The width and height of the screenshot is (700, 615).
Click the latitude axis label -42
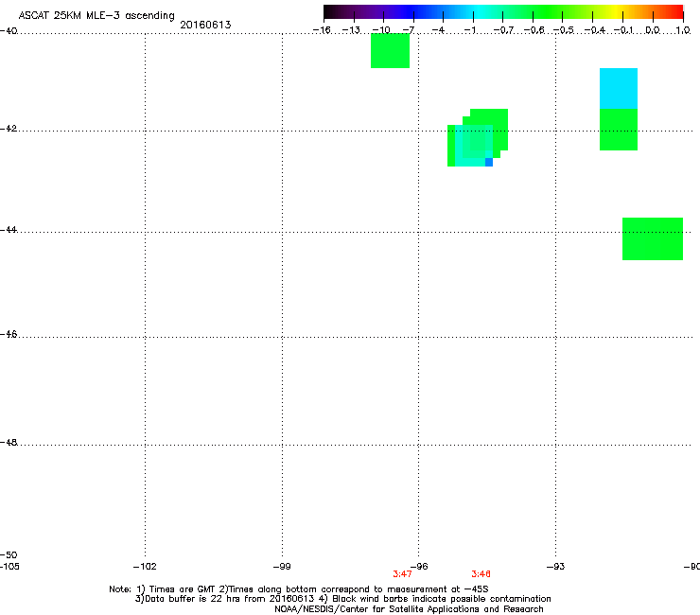coord(9,129)
